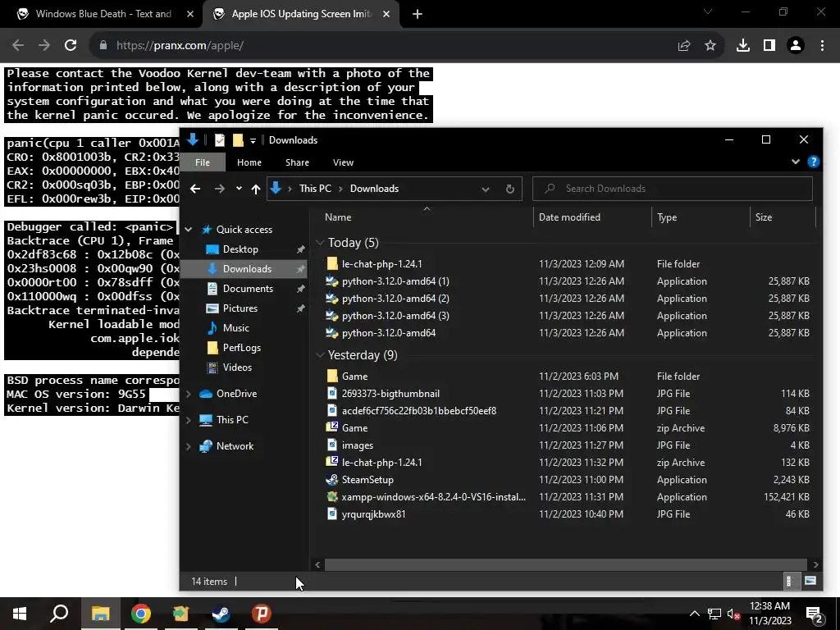Toggle Chrome side panel
840x630 pixels.
click(769, 46)
